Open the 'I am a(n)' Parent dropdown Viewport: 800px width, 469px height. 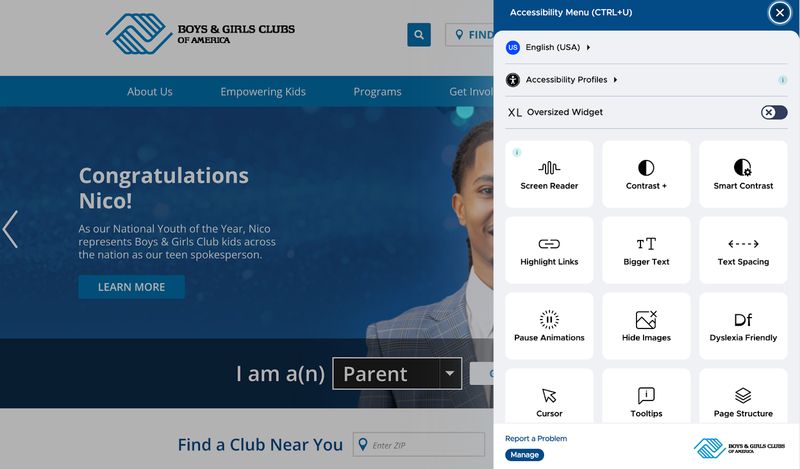(397, 374)
